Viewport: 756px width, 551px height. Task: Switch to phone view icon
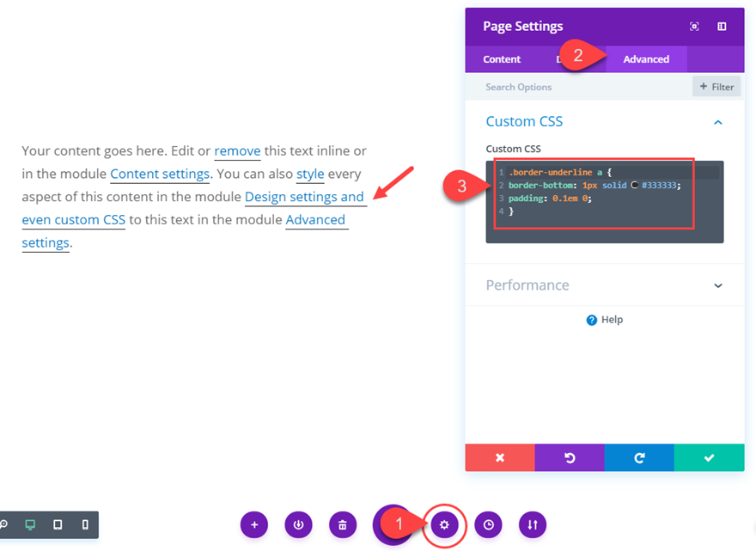pyautogui.click(x=85, y=524)
